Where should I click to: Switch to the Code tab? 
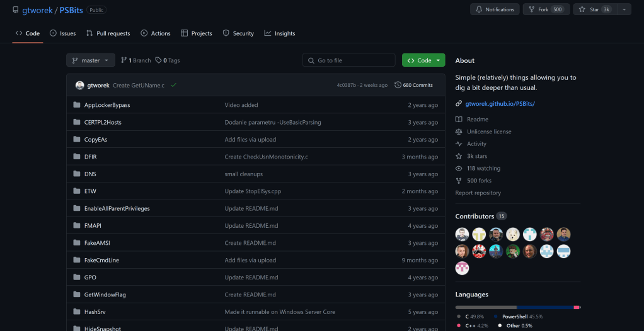coord(28,33)
